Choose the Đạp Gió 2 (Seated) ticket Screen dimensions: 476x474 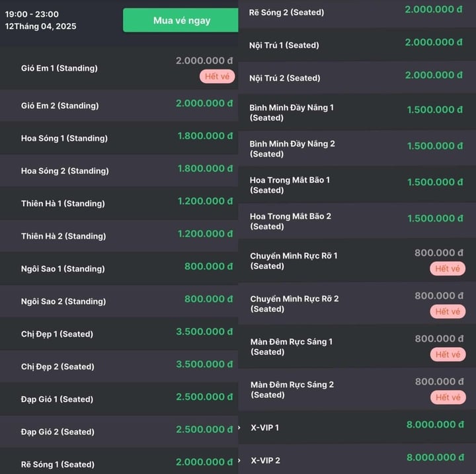coord(58,432)
